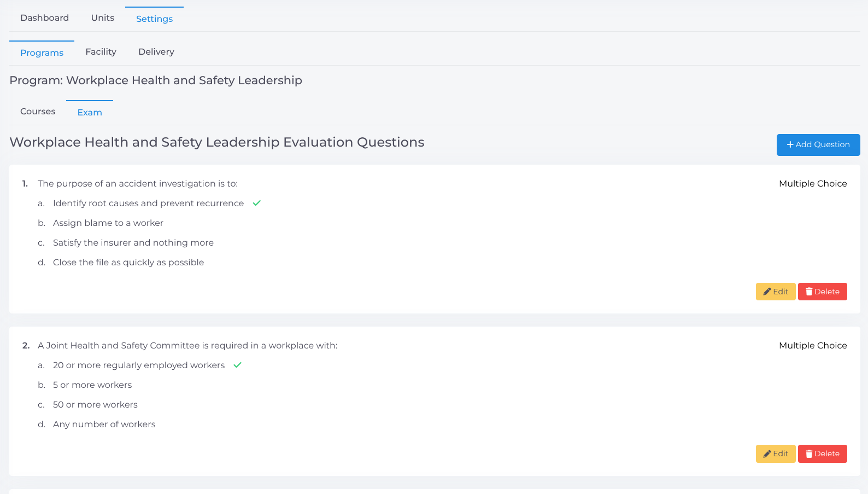The height and width of the screenshot is (494, 868).
Task: Click the 'Evaluation Questions' section heading
Action: [x=217, y=142]
